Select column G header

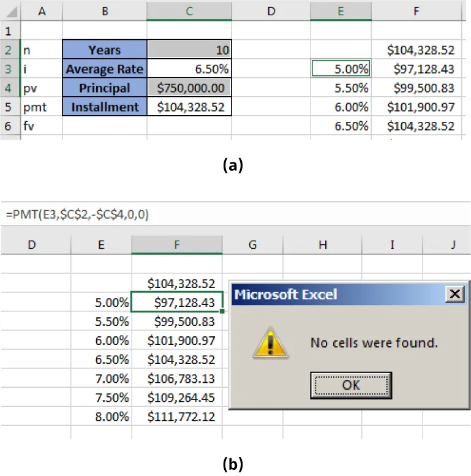click(252, 245)
